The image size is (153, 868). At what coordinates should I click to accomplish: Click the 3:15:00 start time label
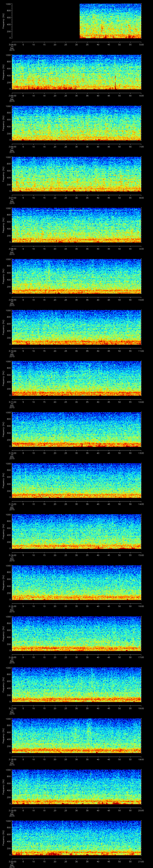[12, 606]
